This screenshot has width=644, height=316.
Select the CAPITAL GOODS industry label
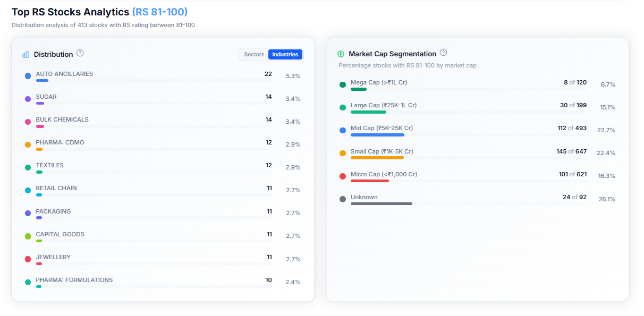(60, 234)
